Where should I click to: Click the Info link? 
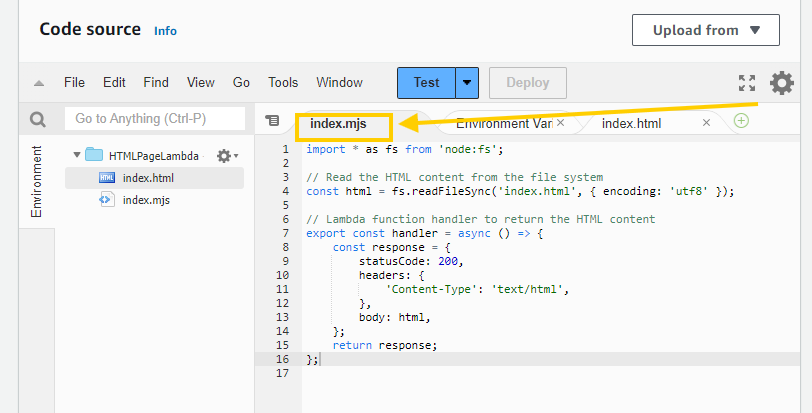click(165, 31)
